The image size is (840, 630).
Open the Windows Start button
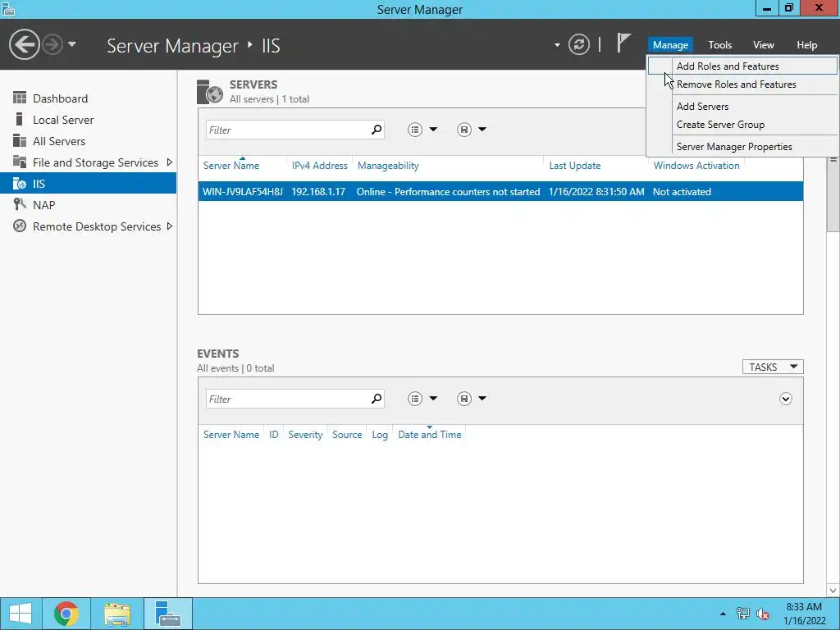click(21, 614)
